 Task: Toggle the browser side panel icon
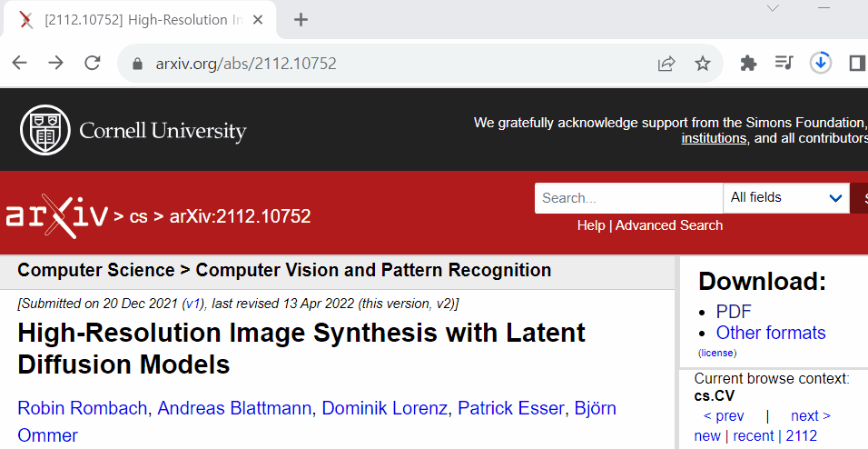click(857, 64)
